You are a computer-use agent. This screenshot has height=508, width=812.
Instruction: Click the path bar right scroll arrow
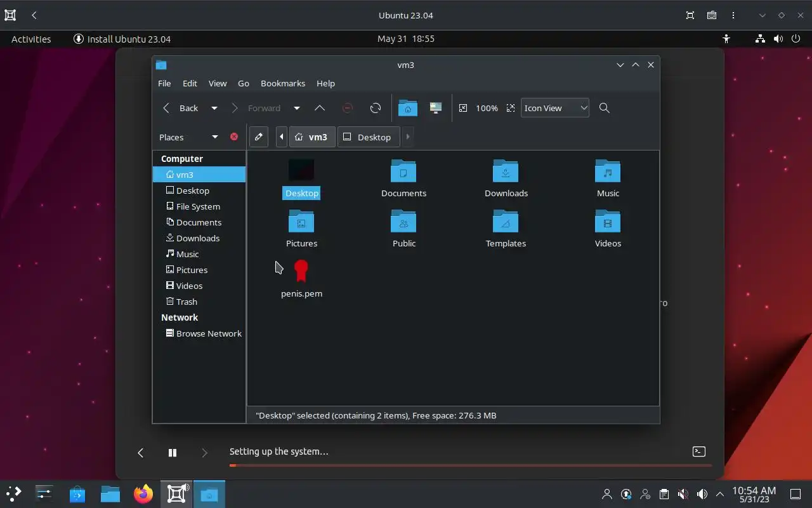(x=408, y=137)
